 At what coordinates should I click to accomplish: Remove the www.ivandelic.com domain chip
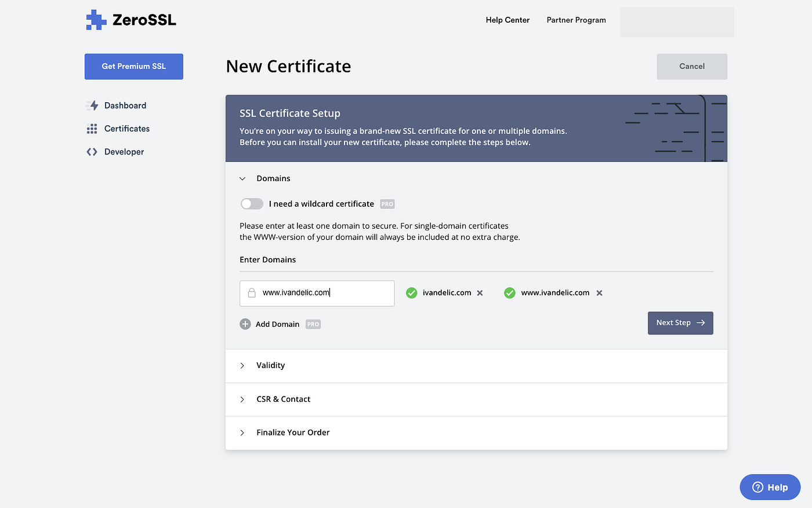coord(599,293)
